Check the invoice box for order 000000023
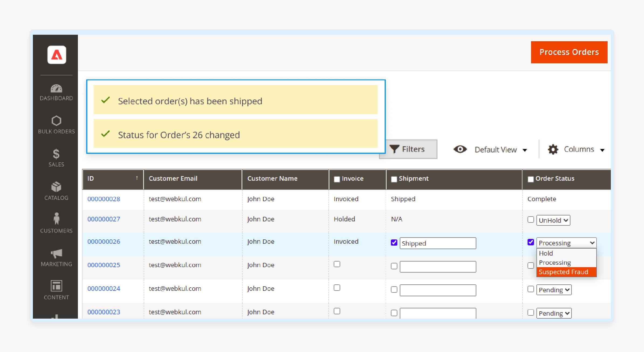Viewport: 644px width, 352px height. point(337,311)
